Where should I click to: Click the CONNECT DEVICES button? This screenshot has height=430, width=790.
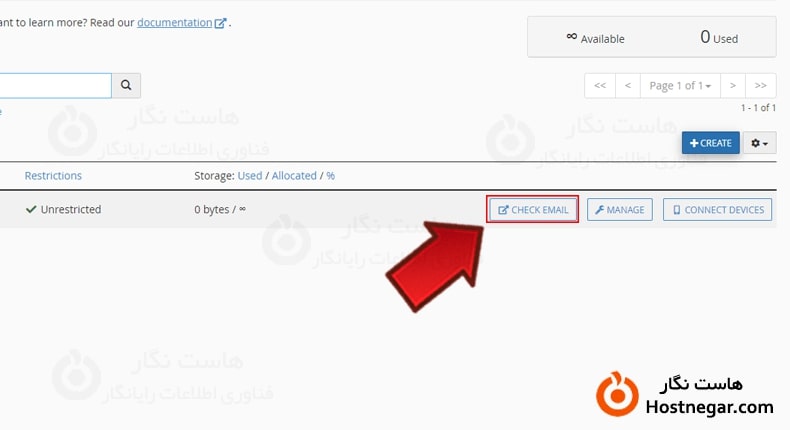(717, 210)
